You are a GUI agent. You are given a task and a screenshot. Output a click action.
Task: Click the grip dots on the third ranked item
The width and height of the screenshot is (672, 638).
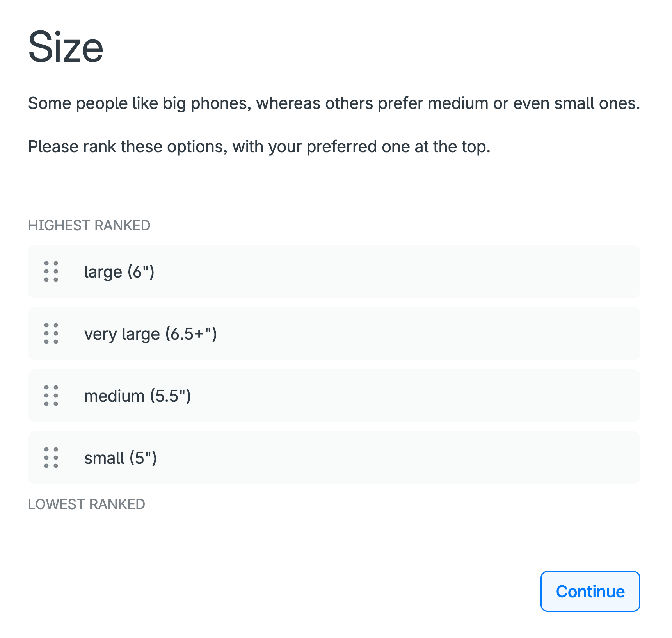tap(51, 396)
